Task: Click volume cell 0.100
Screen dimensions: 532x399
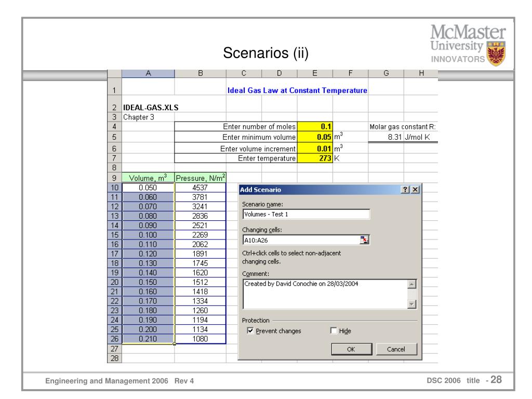Action: tap(148, 235)
